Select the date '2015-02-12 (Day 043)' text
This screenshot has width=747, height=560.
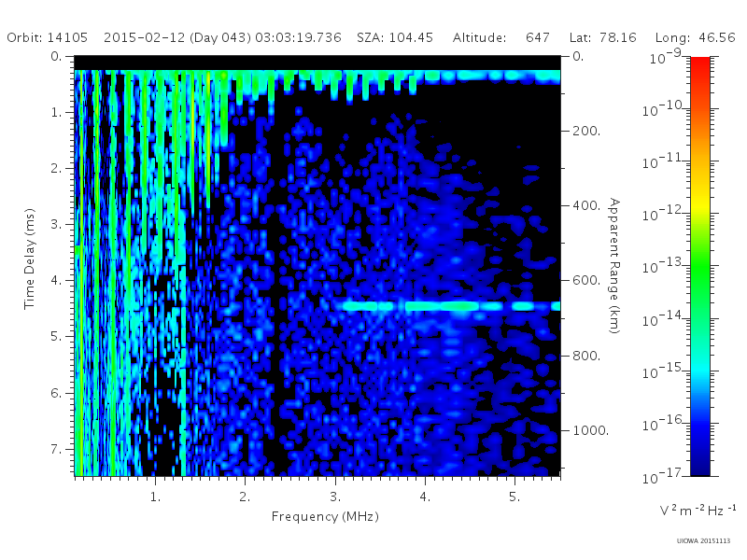tap(177, 37)
